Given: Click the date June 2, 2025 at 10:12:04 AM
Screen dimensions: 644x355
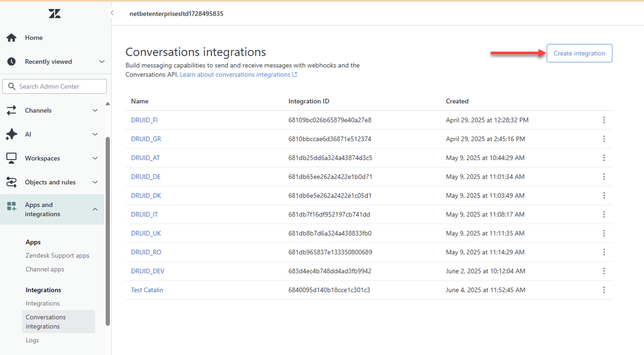Looking at the screenshot, I should (486, 271).
